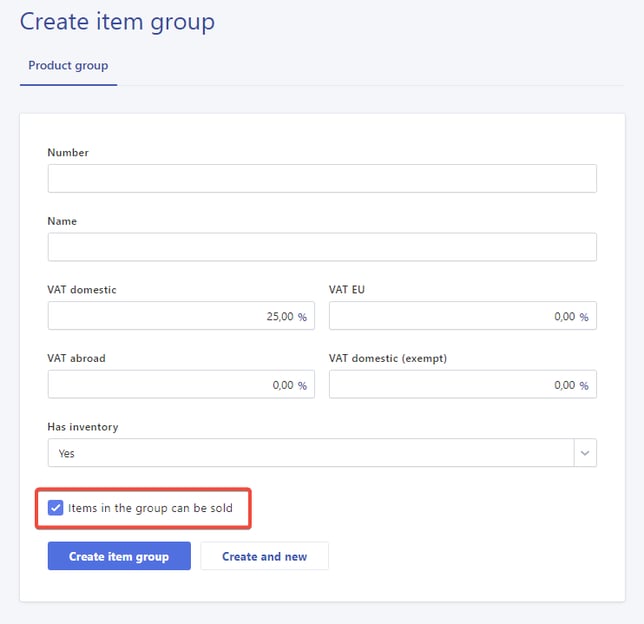
Task: Click the percent sign in VAT domestic
Action: click(x=302, y=317)
